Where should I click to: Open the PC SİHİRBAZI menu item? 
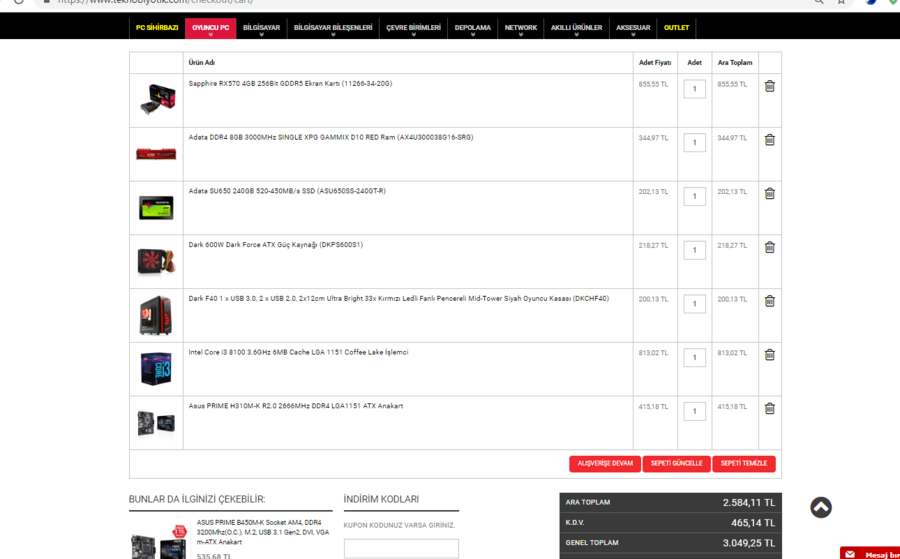coord(157,28)
